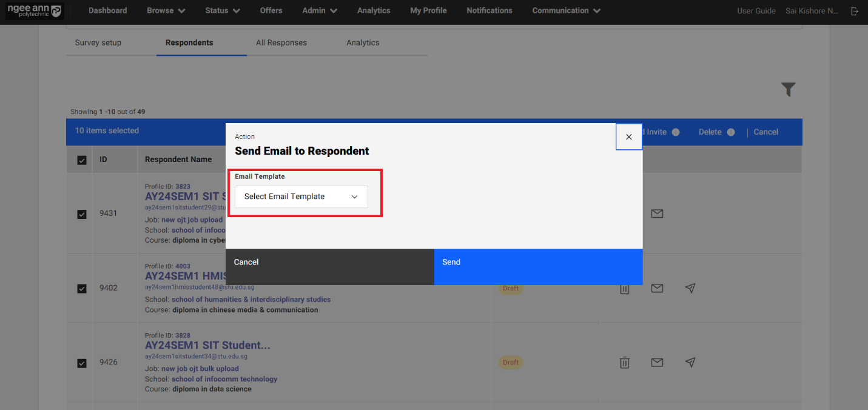Open the User Guide link
Screen dimensions: 868x410
pyautogui.click(x=756, y=11)
